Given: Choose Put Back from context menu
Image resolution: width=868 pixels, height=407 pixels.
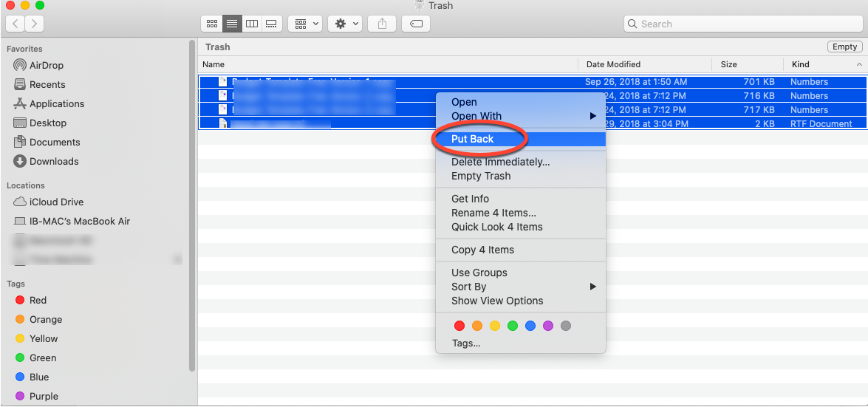Looking at the screenshot, I should [473, 139].
